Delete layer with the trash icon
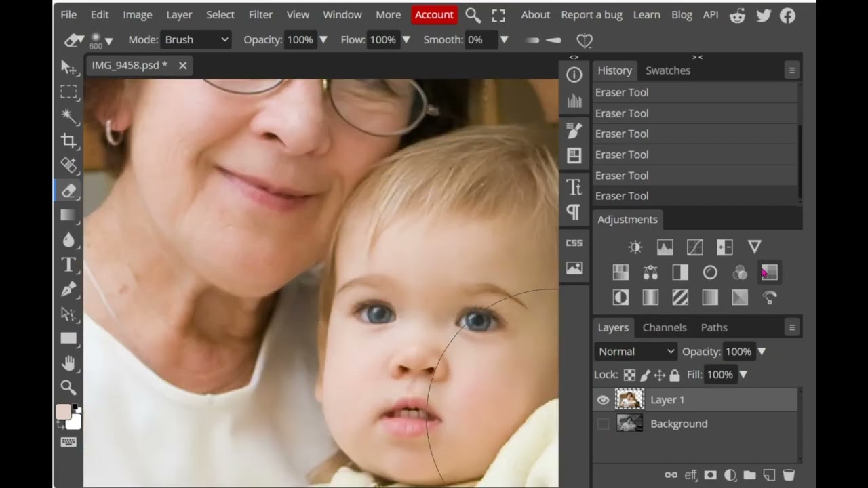The height and width of the screenshot is (488, 868). point(789,475)
